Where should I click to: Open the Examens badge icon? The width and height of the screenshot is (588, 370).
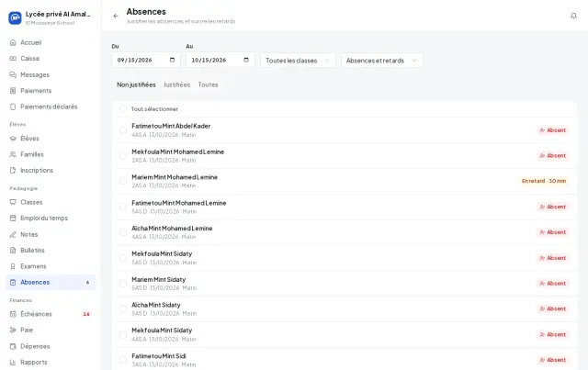(13, 266)
